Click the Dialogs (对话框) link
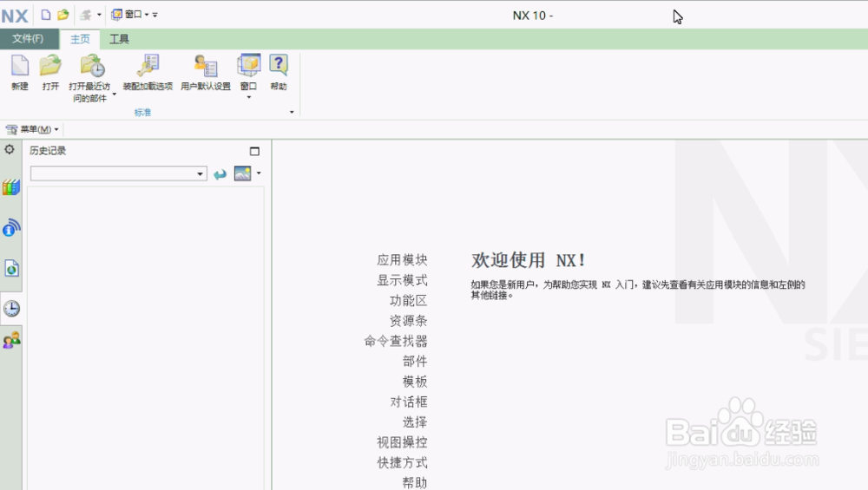Screen dimensions: 868x490 click(409, 402)
